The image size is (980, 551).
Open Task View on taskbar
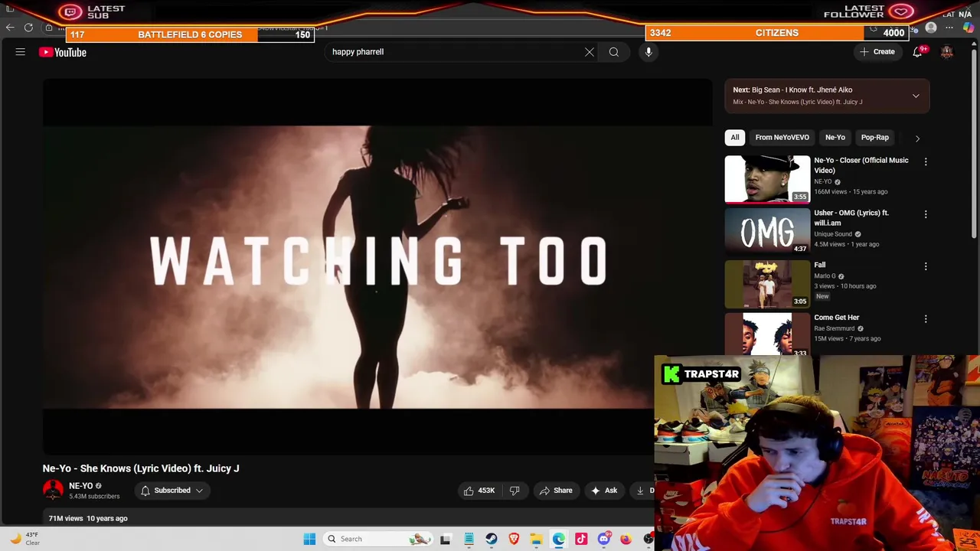pyautogui.click(x=446, y=539)
